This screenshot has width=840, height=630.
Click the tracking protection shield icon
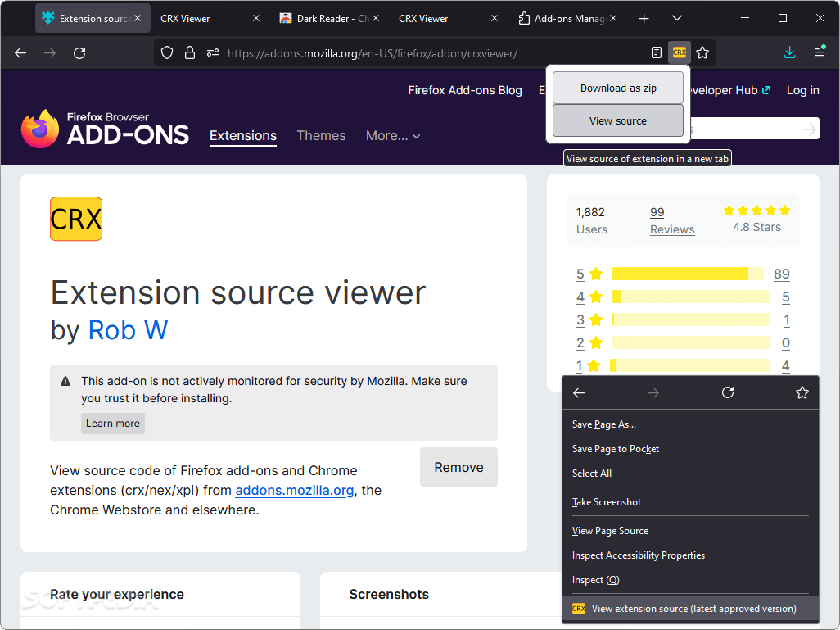pos(167,52)
